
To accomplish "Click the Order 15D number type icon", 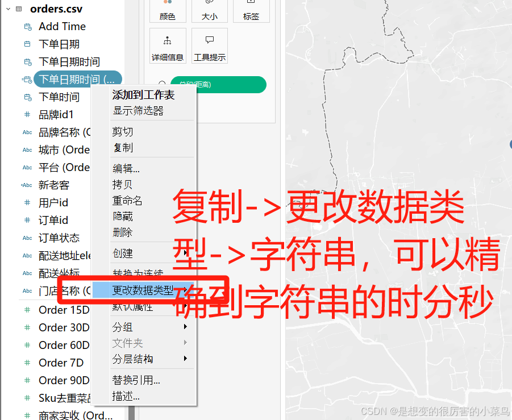I will click(x=27, y=310).
